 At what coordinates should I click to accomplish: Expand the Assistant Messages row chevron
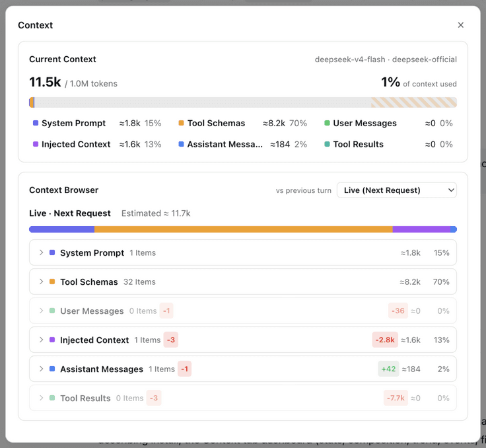41,369
